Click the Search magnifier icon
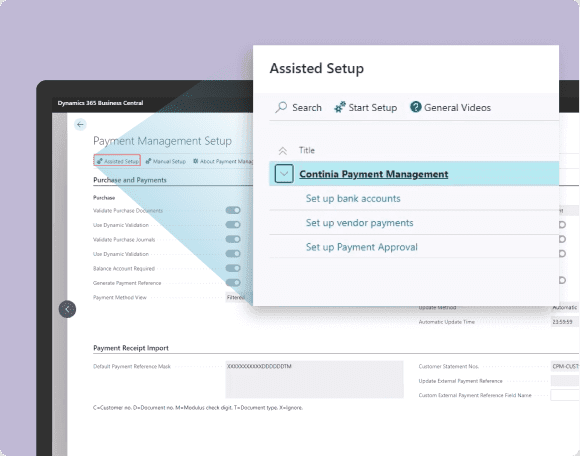 281,107
